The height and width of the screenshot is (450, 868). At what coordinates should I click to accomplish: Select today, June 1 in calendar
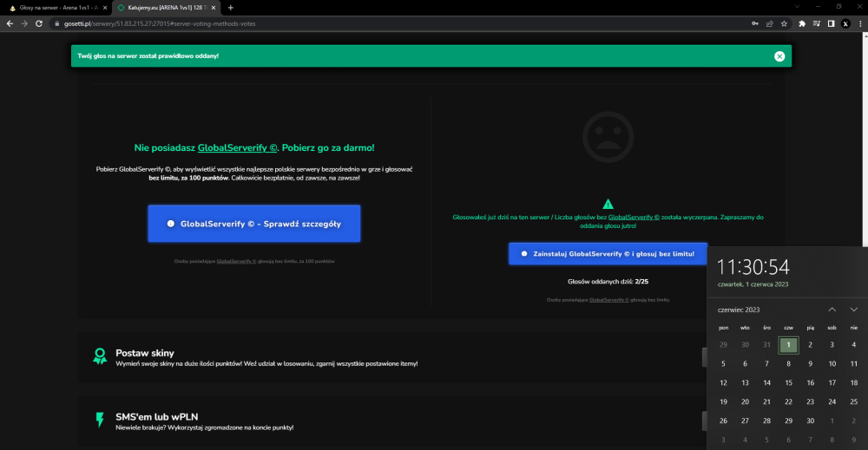[x=788, y=345]
